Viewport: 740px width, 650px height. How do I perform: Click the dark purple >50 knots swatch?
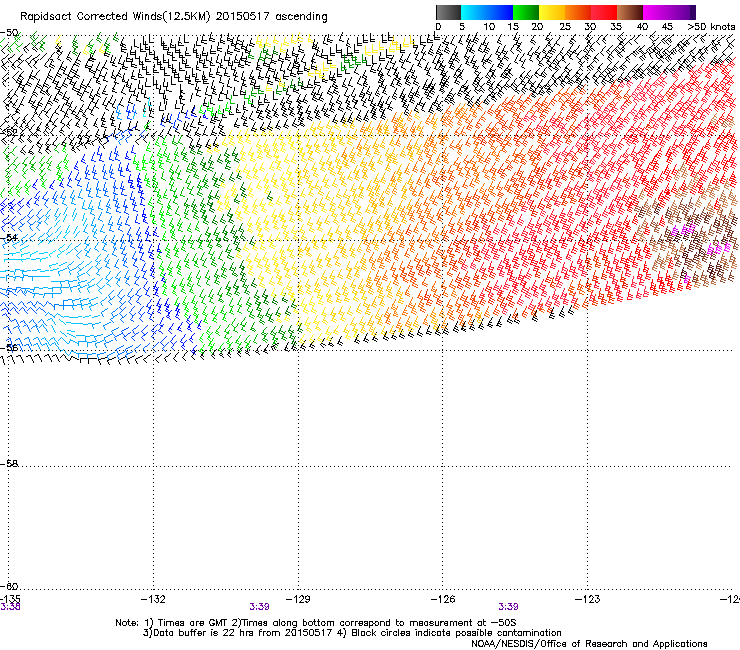coord(692,12)
